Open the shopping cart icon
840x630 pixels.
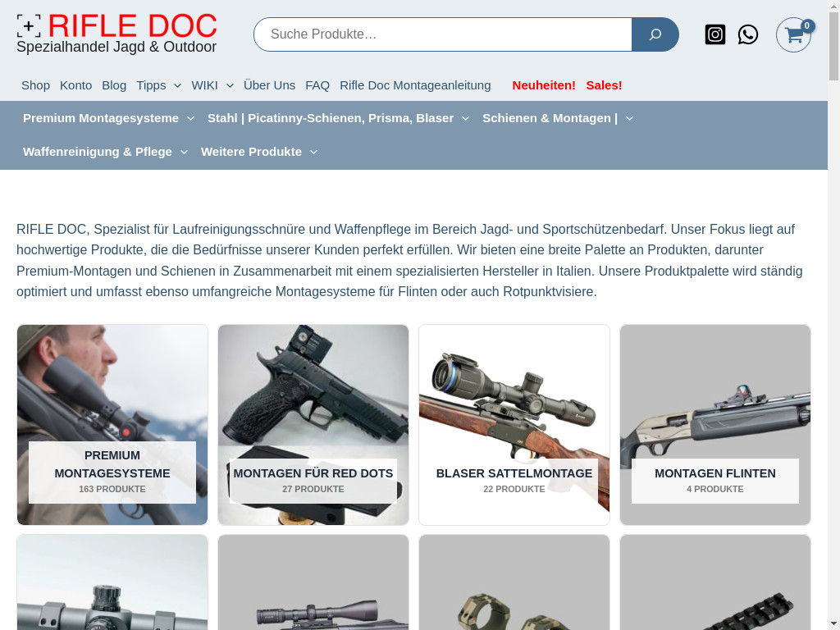[793, 35]
